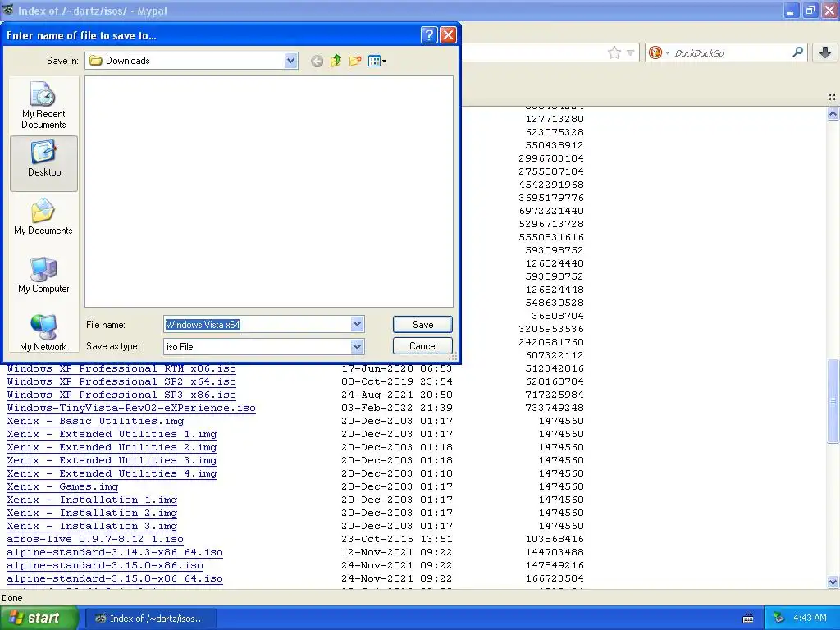Screen dimensions: 840x630
Task: Open Xenix - Extended Utilities 2.img
Action: (112, 447)
